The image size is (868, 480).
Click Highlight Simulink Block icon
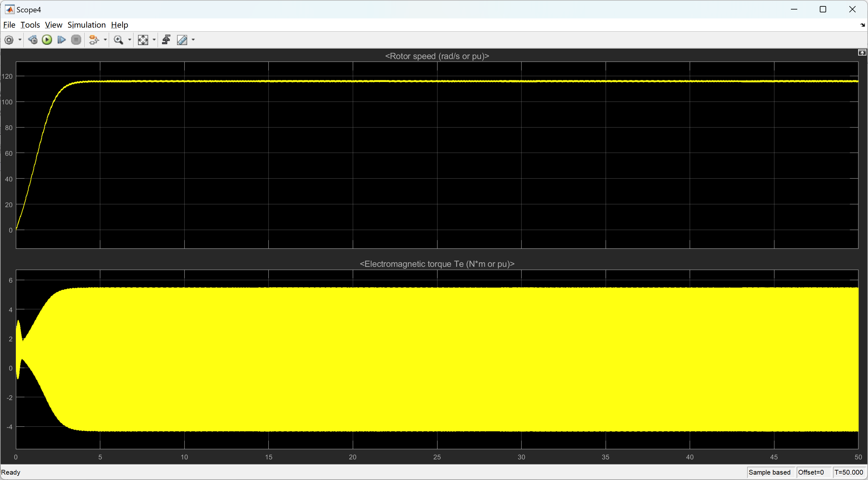(94, 40)
